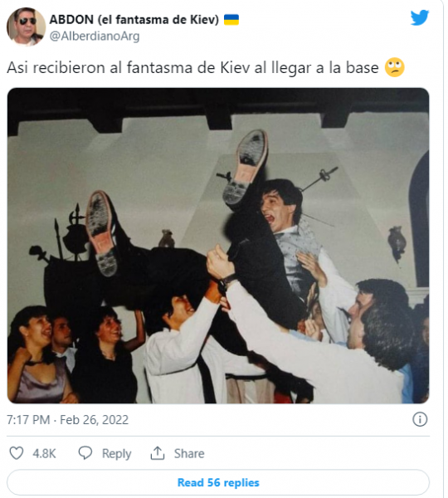The height and width of the screenshot is (498, 448).
Task: Click the Ukraine flag emoji
Action: (x=231, y=20)
